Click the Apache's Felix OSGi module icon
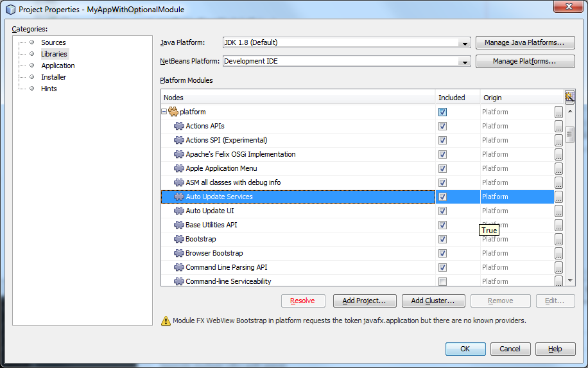Image resolution: width=588 pixels, height=368 pixels. [x=179, y=154]
